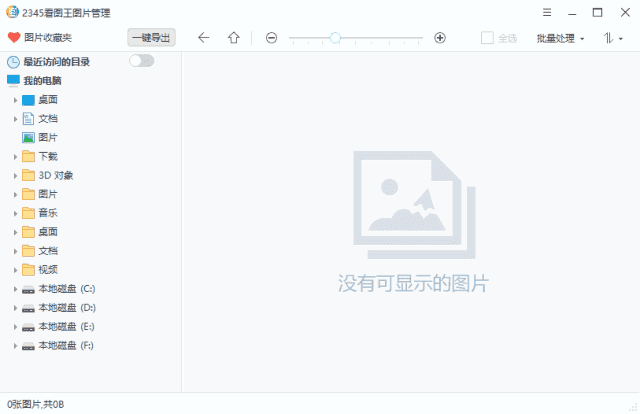Image resolution: width=640 pixels, height=414 pixels.
Task: Select the 视频 folder
Action: point(47,270)
